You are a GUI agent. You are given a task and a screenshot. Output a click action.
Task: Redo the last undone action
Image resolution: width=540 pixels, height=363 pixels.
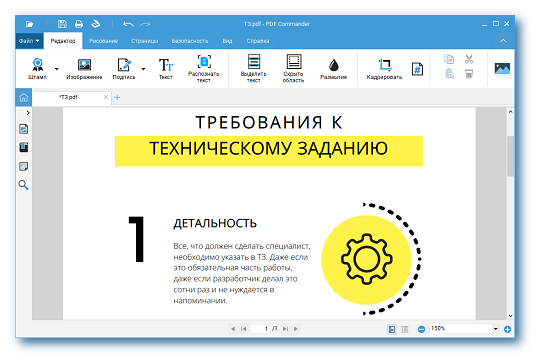coord(145,24)
